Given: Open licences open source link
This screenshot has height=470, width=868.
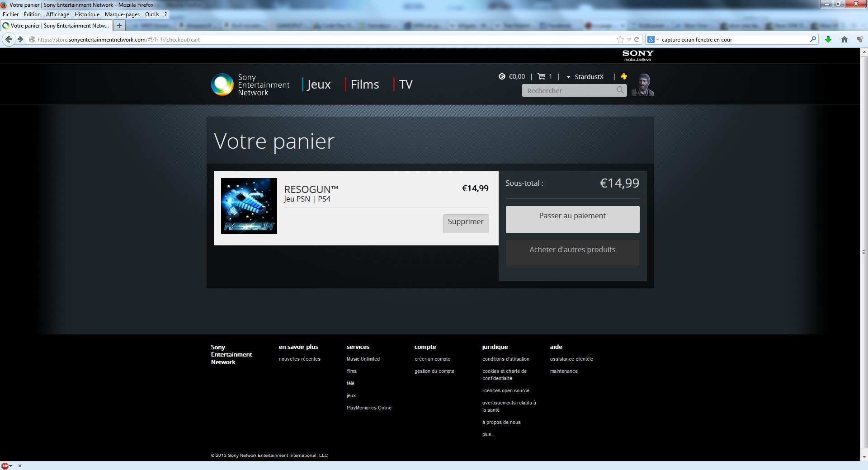Looking at the screenshot, I should click(x=505, y=390).
